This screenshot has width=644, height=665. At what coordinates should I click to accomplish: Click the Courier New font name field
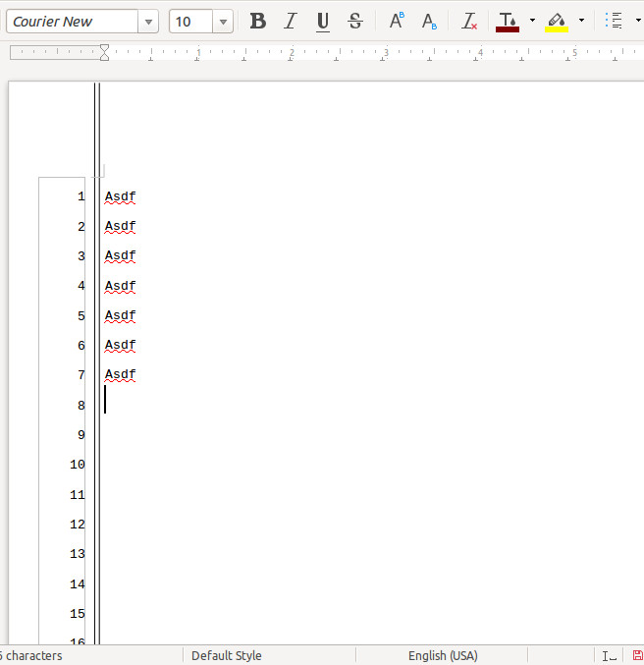(x=71, y=22)
